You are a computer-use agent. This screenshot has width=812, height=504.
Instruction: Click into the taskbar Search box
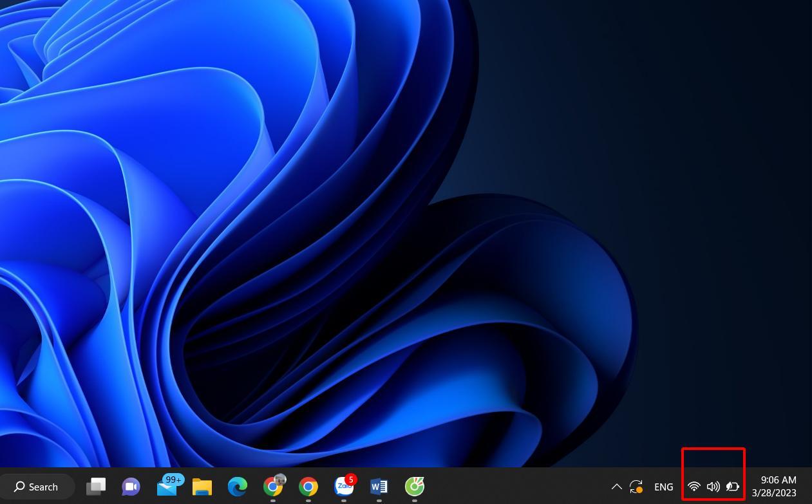(37, 487)
